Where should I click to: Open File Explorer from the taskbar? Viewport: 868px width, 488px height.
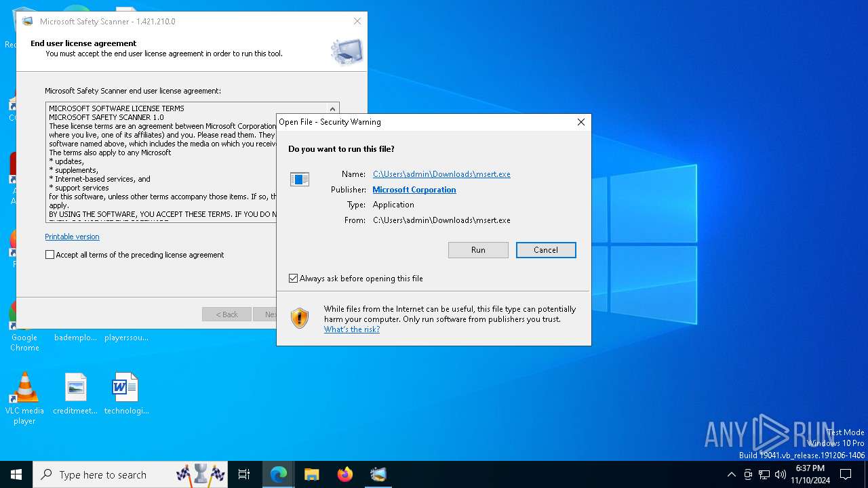tap(311, 474)
